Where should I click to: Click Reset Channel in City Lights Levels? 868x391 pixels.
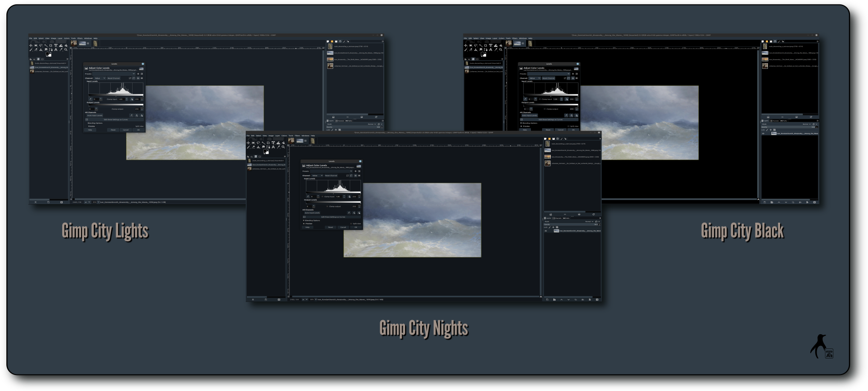[x=113, y=78]
